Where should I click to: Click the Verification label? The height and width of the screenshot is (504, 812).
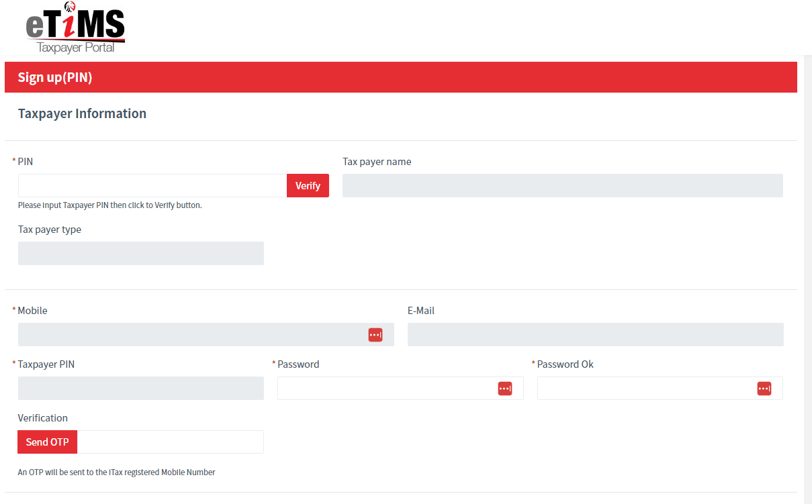[43, 418]
